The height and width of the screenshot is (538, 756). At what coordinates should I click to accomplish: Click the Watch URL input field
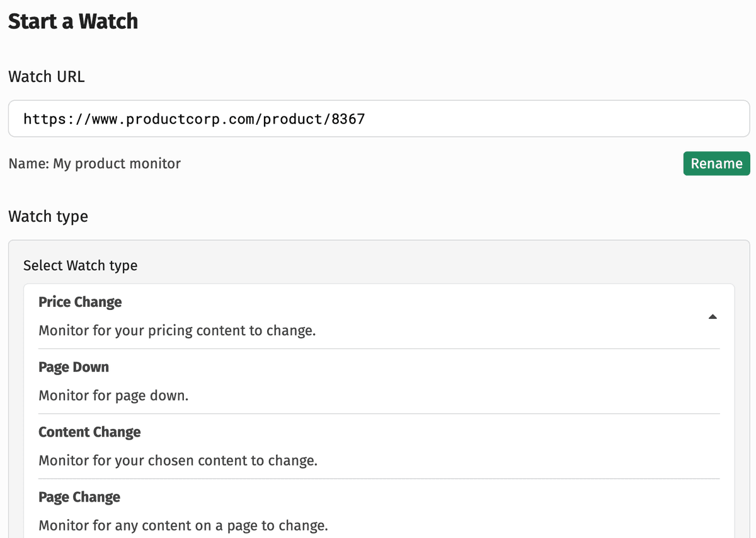click(x=379, y=118)
